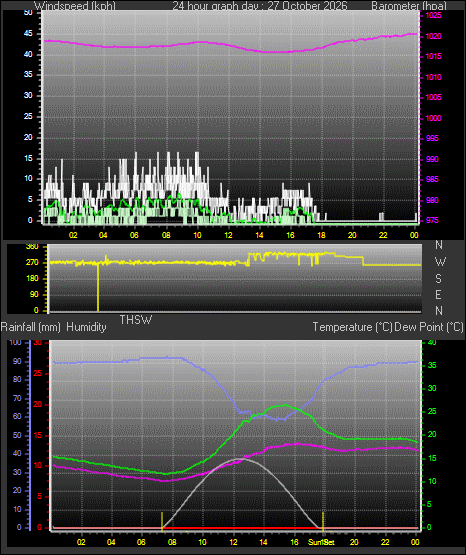The height and width of the screenshot is (555, 466).
Task: Select the 270 wind direction scale label
Action: [x=33, y=263]
